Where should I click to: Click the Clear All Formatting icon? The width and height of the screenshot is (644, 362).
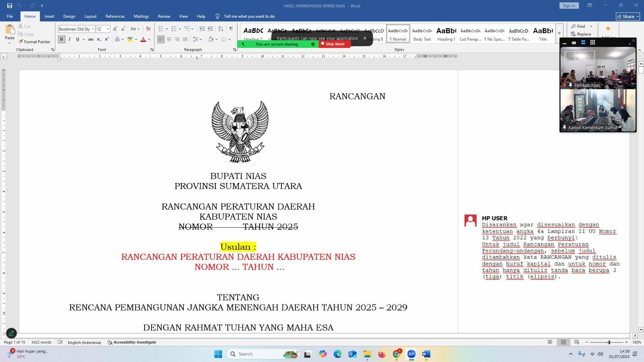click(148, 29)
